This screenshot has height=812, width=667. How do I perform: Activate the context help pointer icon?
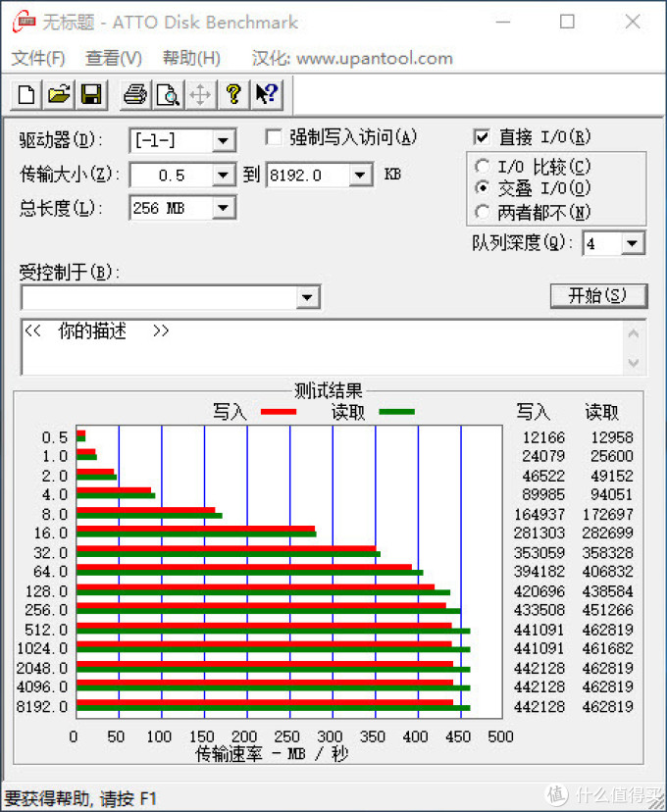(x=266, y=94)
